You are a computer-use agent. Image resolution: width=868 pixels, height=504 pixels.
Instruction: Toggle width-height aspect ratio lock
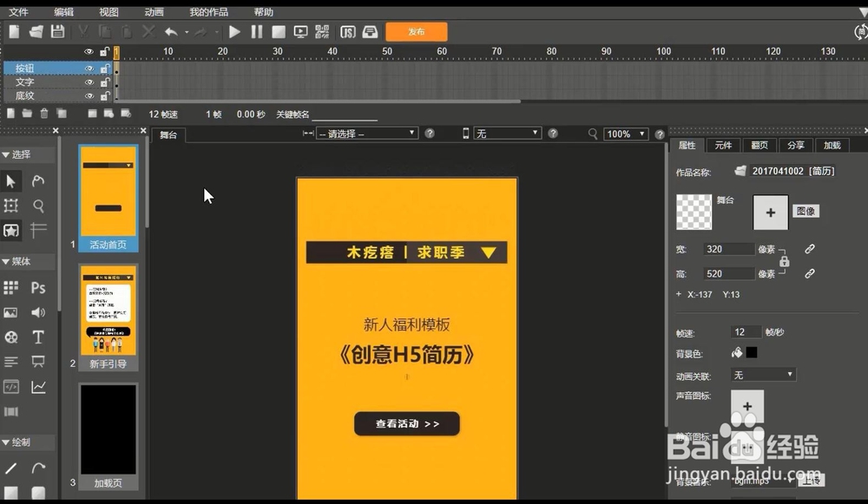click(785, 261)
